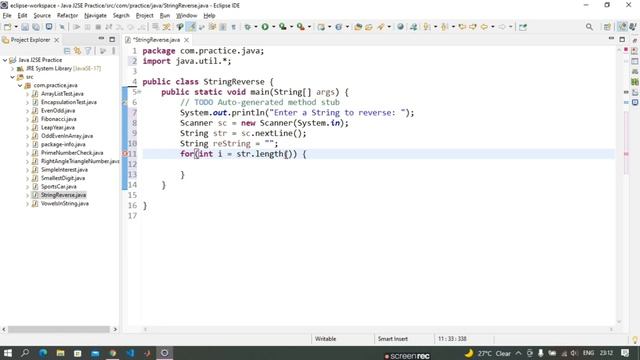Click the Pin Editor toolbar icon
Screen dimensions: 640x360
(x=523, y=27)
